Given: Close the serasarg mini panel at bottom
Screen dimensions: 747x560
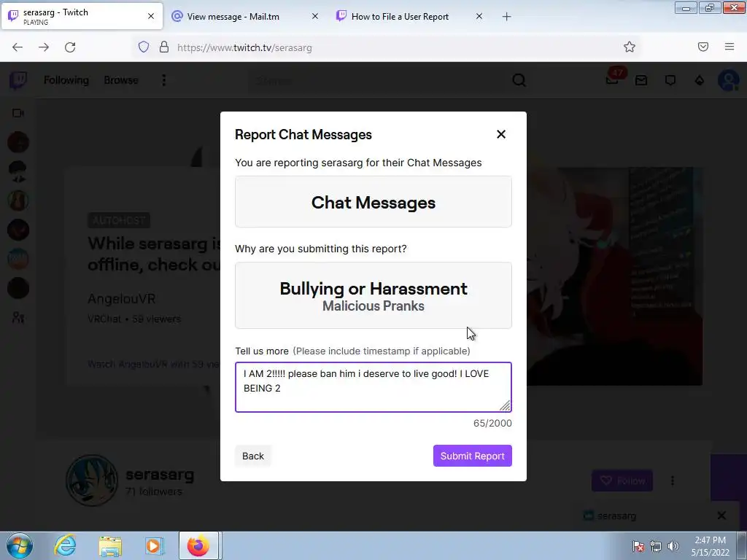Looking at the screenshot, I should (721, 516).
